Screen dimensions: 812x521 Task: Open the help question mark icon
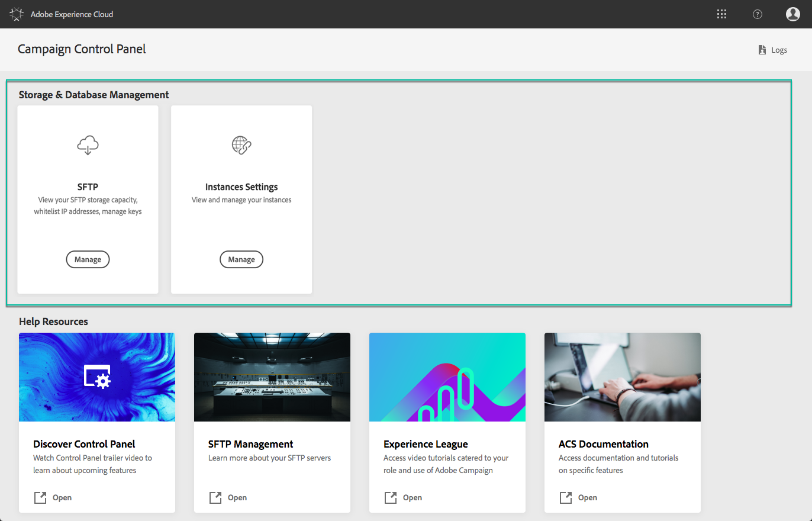point(758,14)
